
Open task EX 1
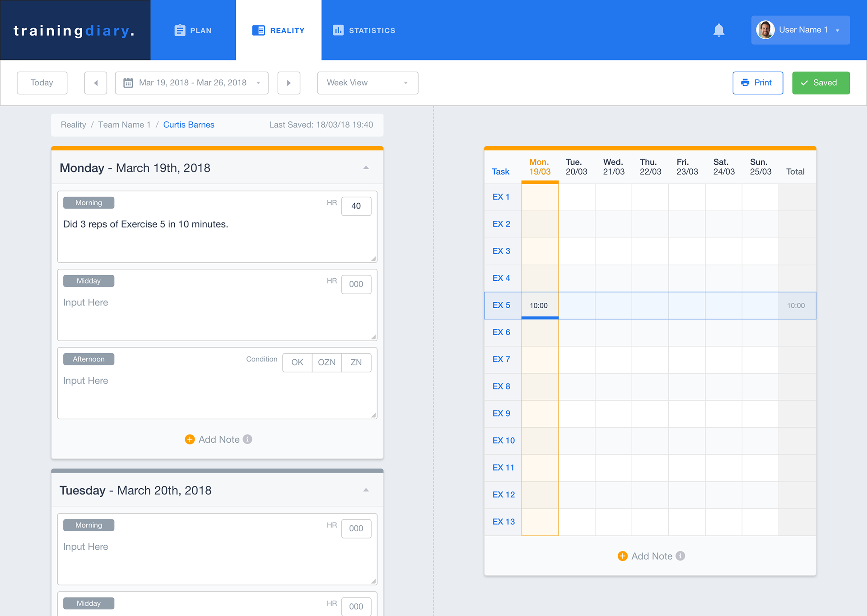coord(501,197)
